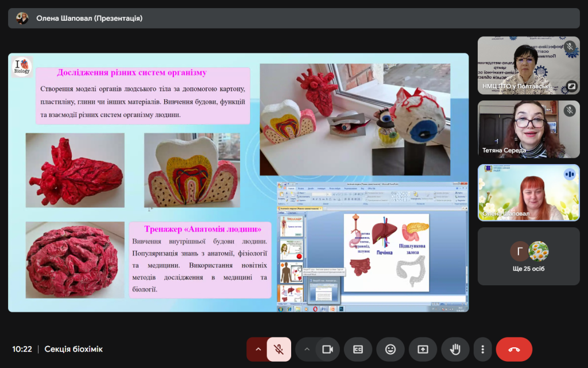
Task: Click the 'Секція біохімік' meeting title
Action: click(73, 349)
